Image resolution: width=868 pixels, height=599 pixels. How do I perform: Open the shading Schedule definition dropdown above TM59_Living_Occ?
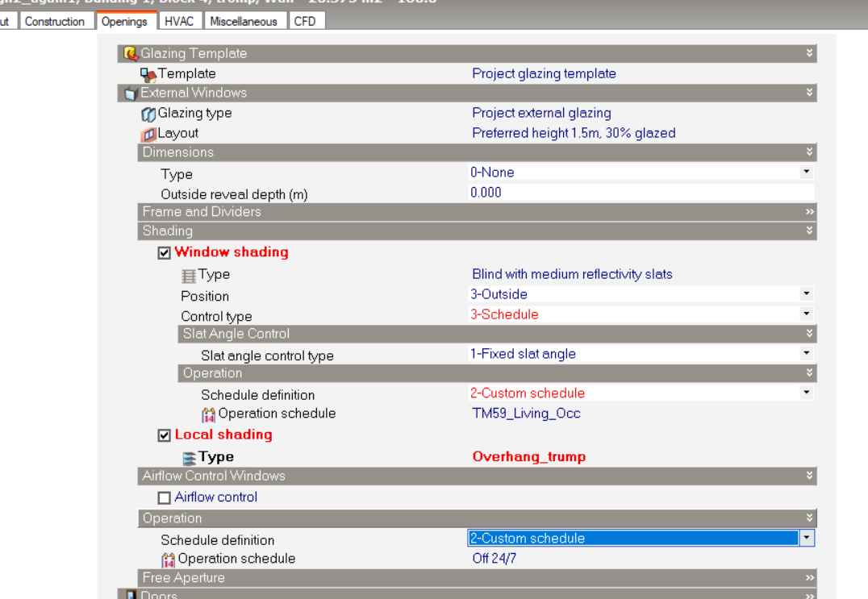(806, 393)
